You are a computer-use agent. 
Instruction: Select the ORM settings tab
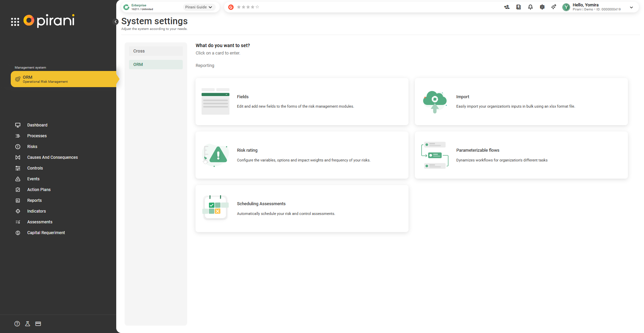click(156, 65)
